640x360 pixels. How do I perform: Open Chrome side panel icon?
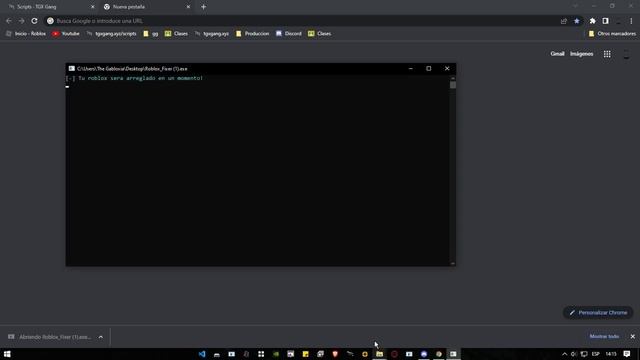tap(605, 21)
